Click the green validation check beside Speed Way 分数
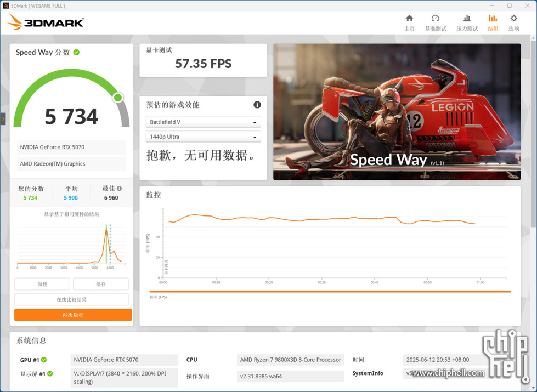Viewport: 537px width, 392px height. pyautogui.click(x=76, y=53)
